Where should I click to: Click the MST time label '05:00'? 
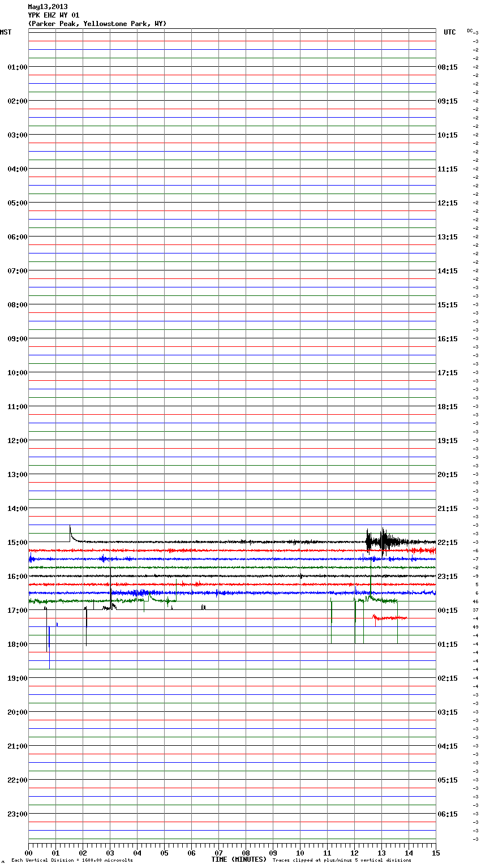point(17,203)
